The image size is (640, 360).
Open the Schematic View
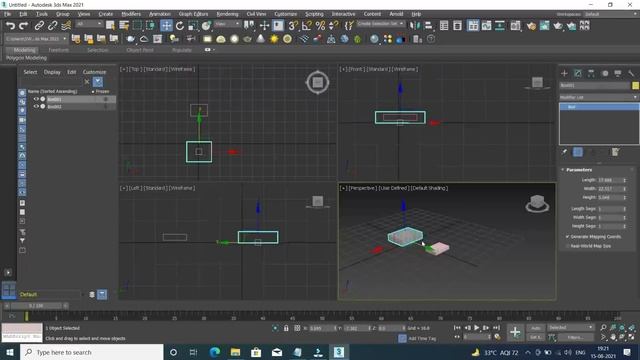tap(500, 26)
